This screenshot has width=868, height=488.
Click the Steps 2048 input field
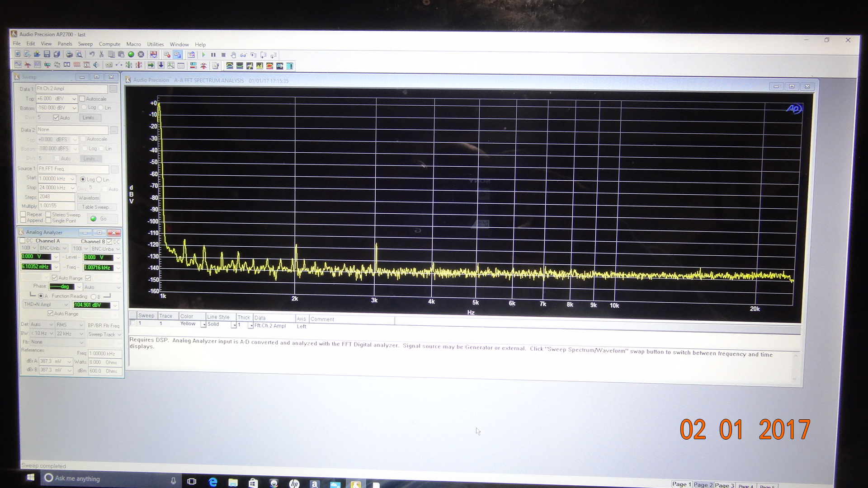[57, 197]
